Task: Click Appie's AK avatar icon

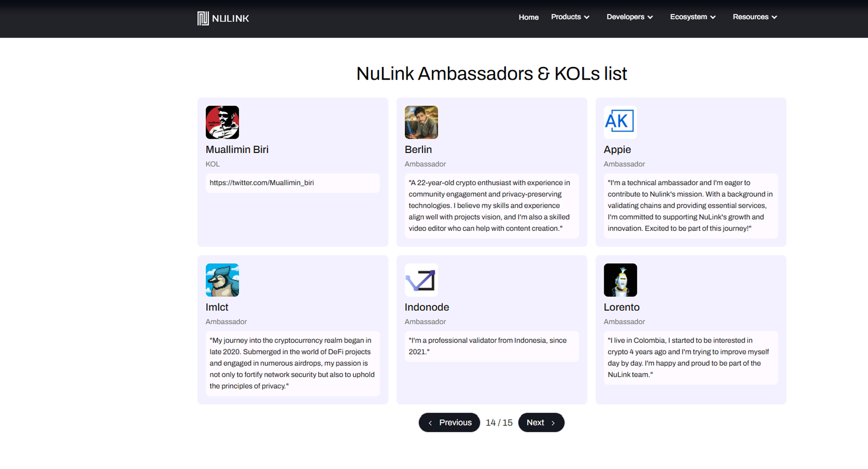Action: click(620, 122)
